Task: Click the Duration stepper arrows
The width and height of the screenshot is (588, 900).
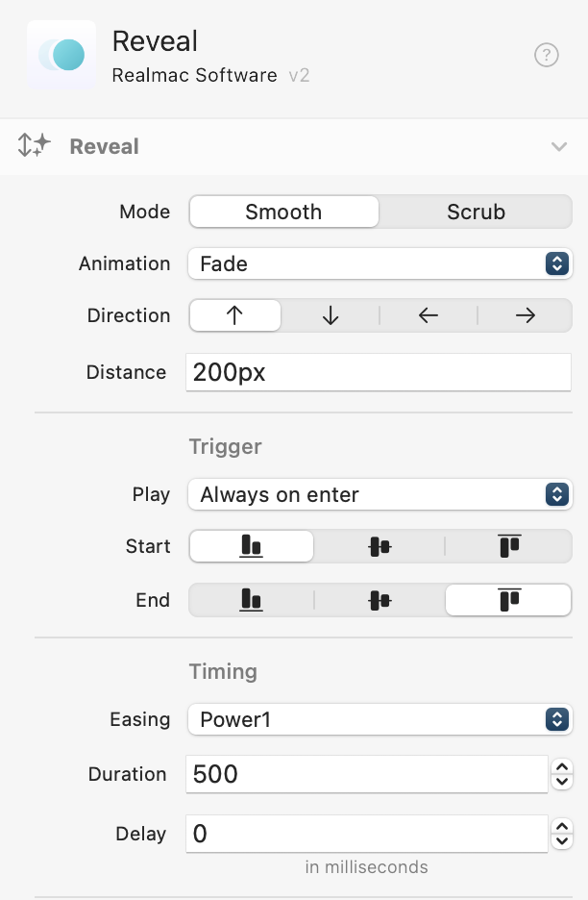Action: pyautogui.click(x=564, y=774)
